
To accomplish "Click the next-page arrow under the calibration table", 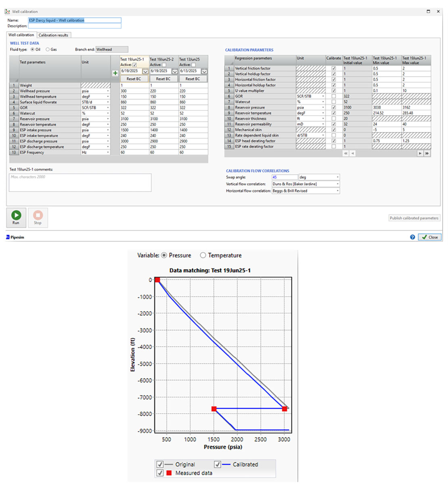I will point(420,153).
